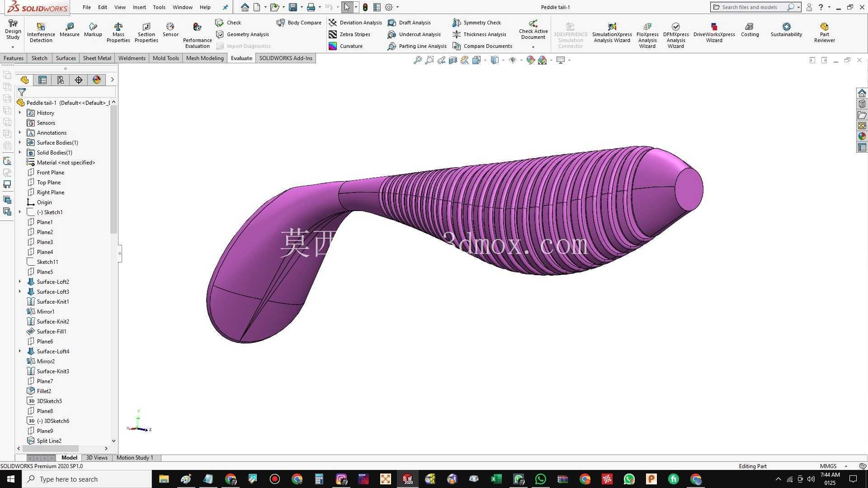Run Parting Line Analysis

click(417, 46)
